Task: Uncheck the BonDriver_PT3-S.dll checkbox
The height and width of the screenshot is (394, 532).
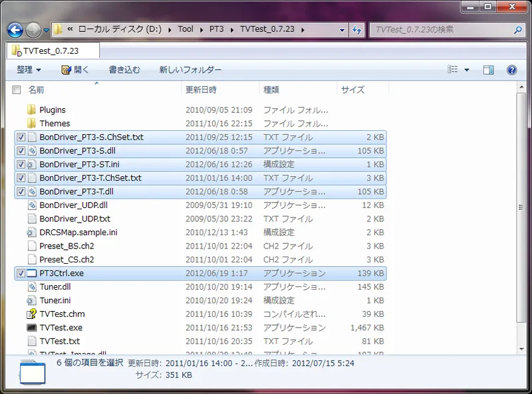Action: tap(21, 151)
